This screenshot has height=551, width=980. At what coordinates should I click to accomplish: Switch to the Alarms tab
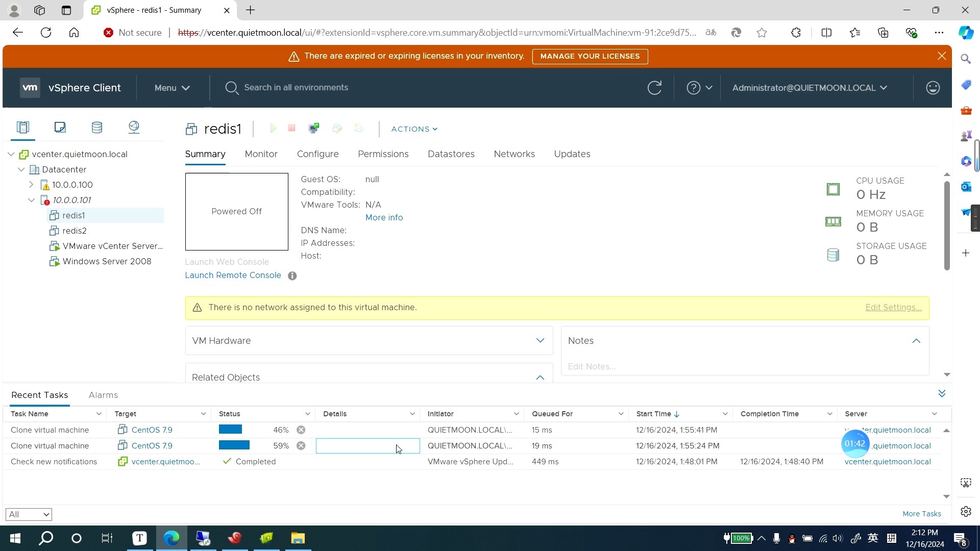(103, 395)
